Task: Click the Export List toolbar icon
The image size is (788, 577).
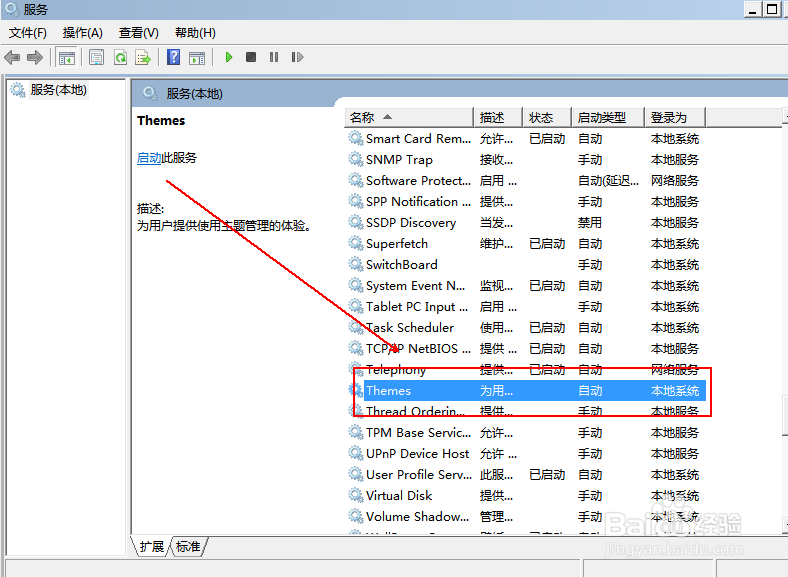Action: 143,57
